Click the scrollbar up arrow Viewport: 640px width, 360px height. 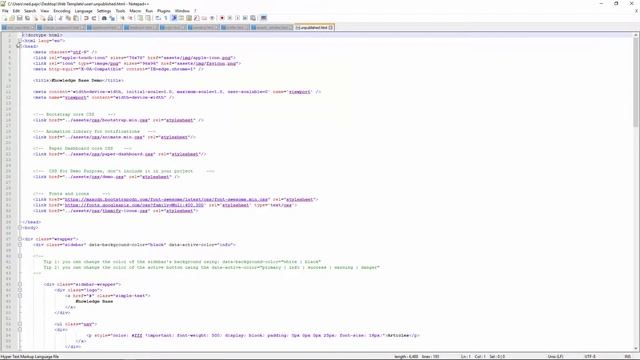pyautogui.click(x=636, y=36)
